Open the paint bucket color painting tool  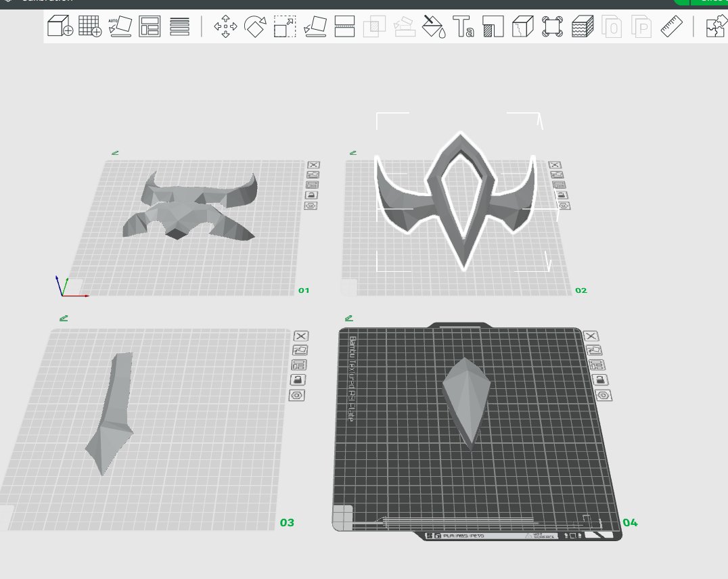pyautogui.click(x=434, y=26)
